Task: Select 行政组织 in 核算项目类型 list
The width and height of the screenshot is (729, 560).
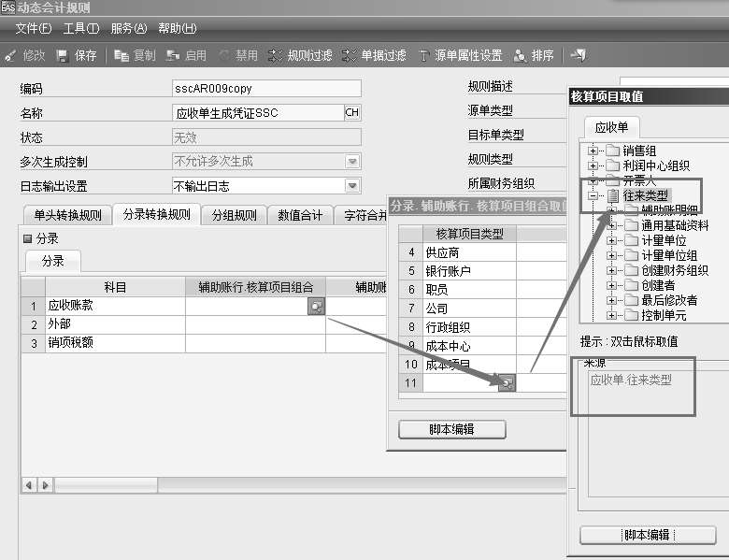Action: click(469, 327)
